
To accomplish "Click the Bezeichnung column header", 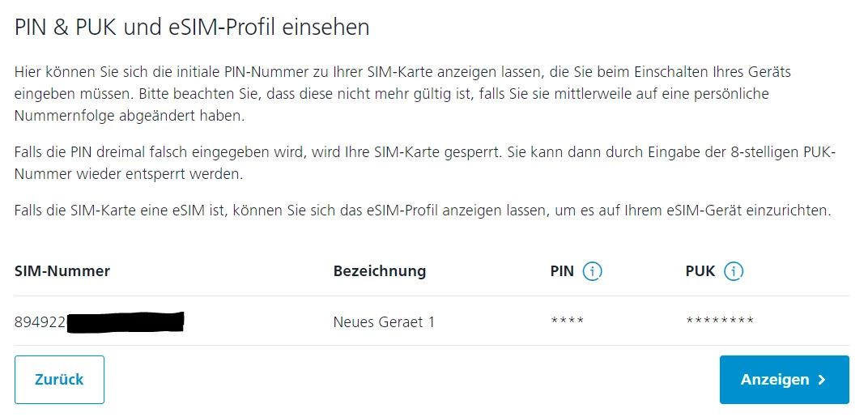I will click(x=379, y=271).
